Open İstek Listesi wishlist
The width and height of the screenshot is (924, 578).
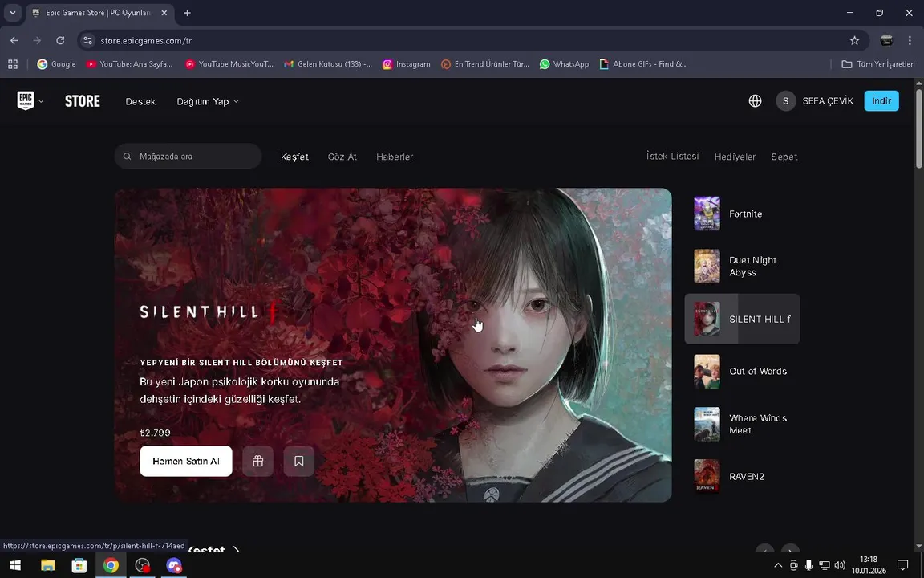click(672, 157)
